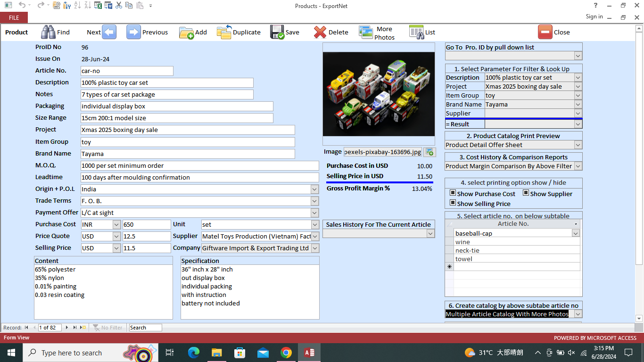Viewport: 644px width, 362px height.
Task: Click the Cut scissors icon
Action: coord(119,6)
